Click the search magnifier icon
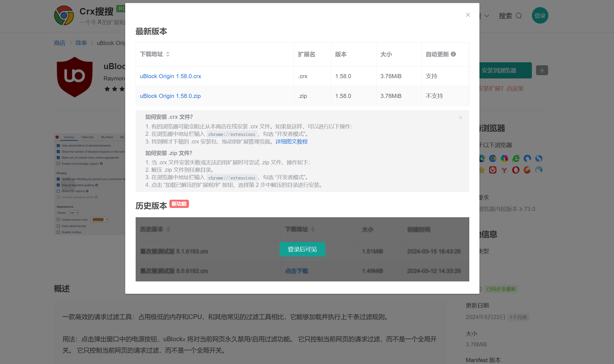This screenshot has height=364, width=614. coord(519,16)
